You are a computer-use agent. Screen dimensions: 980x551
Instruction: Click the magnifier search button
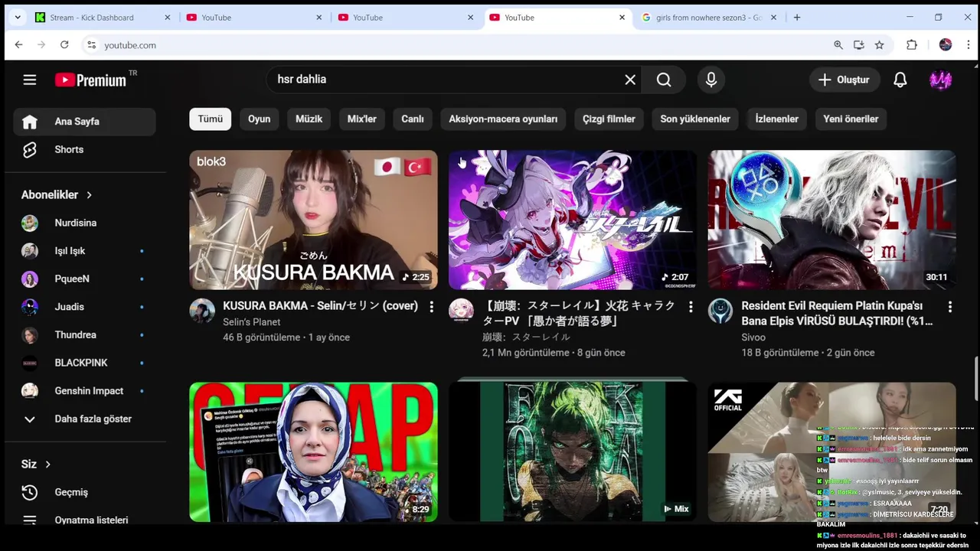(x=664, y=80)
